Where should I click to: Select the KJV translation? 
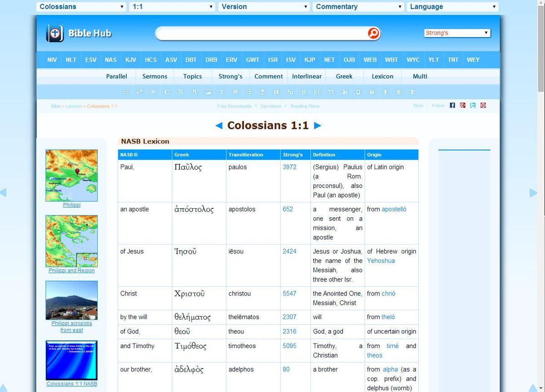(131, 59)
